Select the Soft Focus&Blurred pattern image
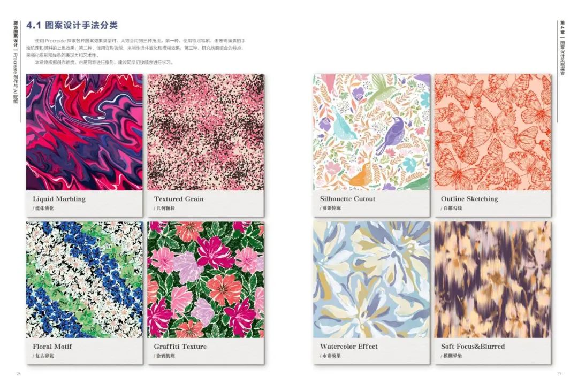 (x=493, y=280)
